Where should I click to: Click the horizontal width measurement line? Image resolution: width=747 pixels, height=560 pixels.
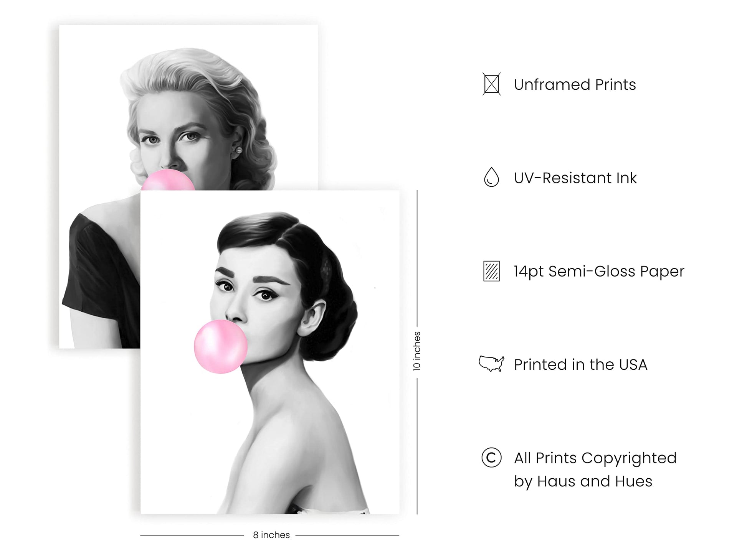pyautogui.click(x=192, y=535)
